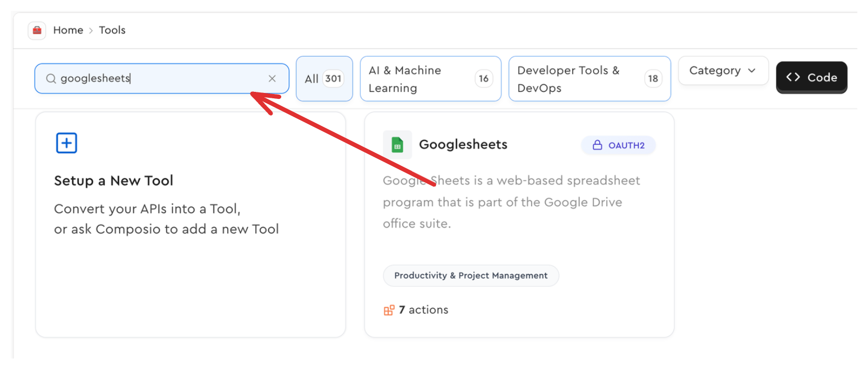
Task: Click the angle brackets icon on Code
Action: click(x=793, y=77)
